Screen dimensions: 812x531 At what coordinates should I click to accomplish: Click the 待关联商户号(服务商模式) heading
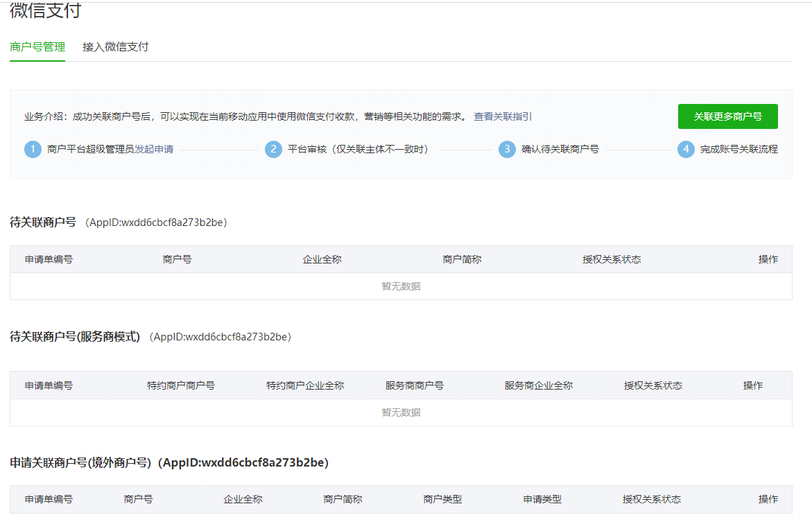[x=75, y=337]
